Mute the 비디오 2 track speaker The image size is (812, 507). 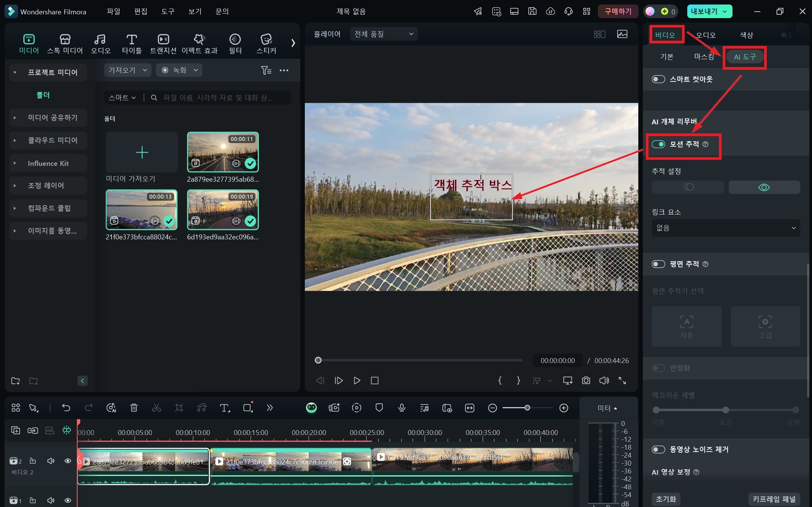50,461
